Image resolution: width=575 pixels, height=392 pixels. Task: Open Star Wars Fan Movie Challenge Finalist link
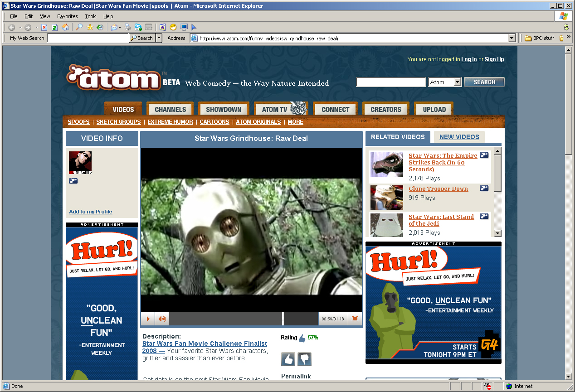205,347
